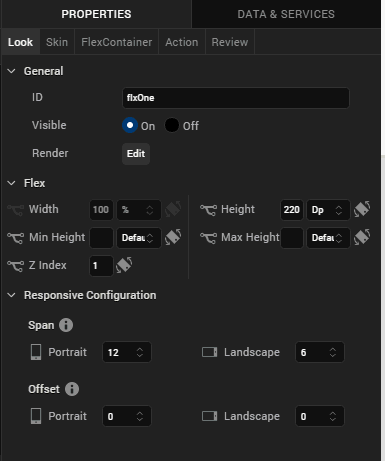The width and height of the screenshot is (385, 461).
Task: Click the Render Edit button
Action: [136, 154]
